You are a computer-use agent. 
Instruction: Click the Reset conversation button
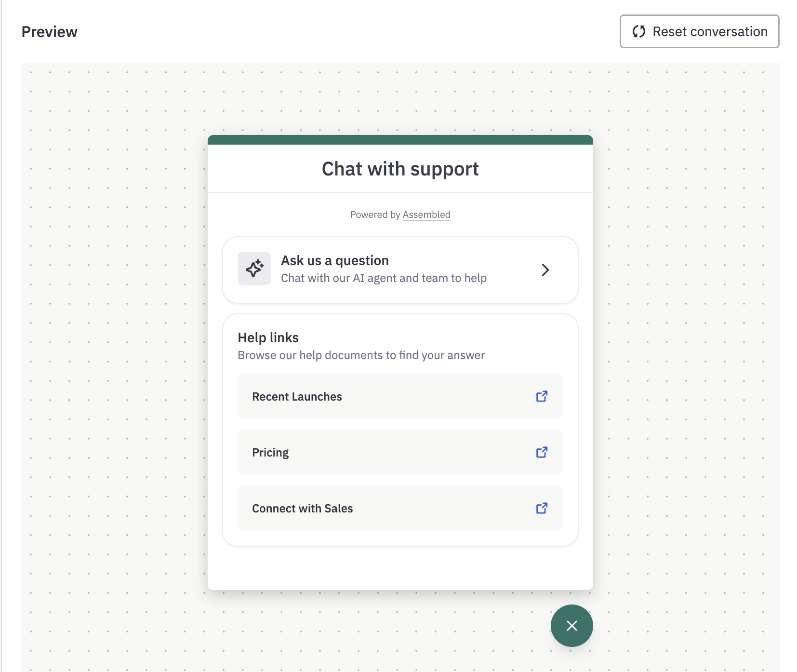coord(699,31)
